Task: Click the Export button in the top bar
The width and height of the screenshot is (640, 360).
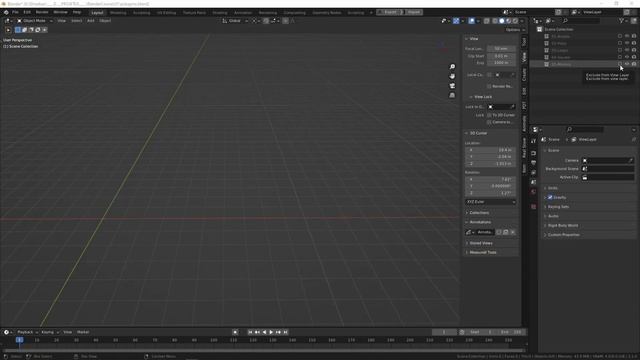Action: 390,12
